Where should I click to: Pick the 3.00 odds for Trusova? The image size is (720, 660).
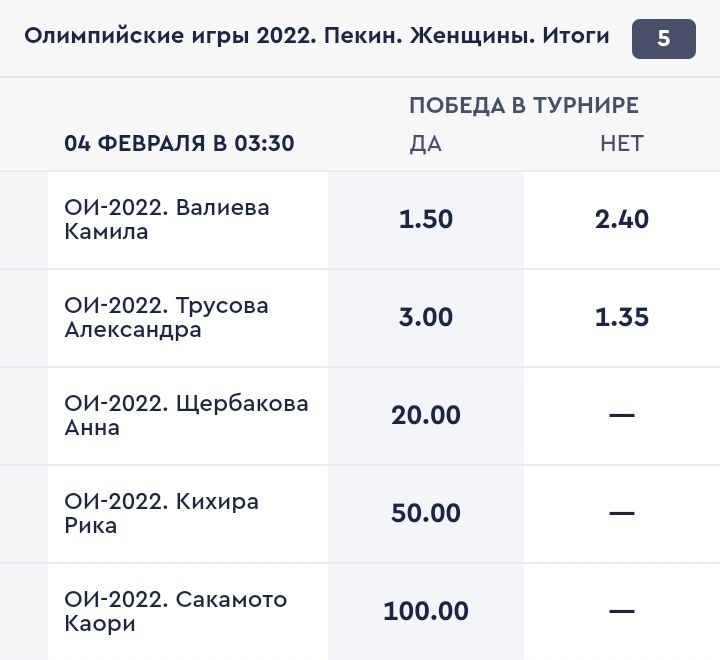coord(425,317)
